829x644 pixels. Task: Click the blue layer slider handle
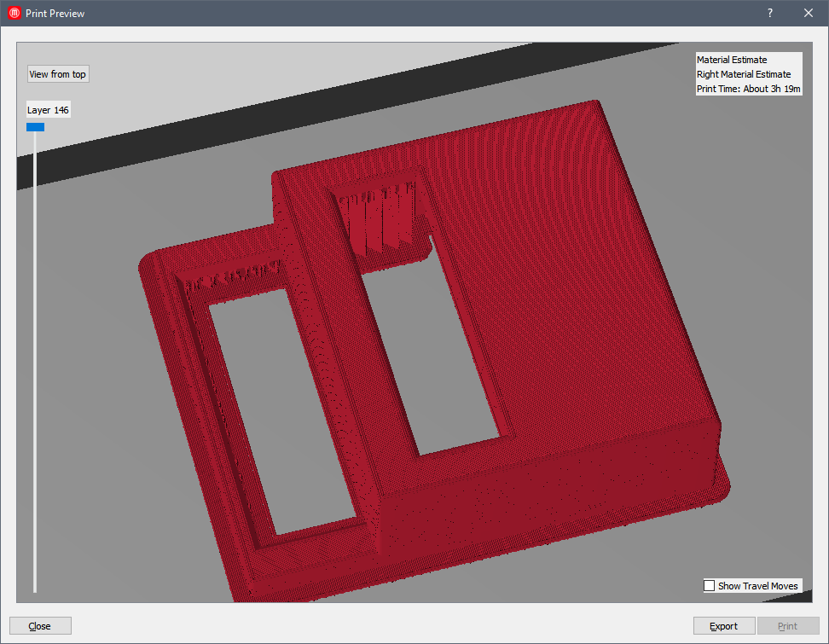click(35, 127)
